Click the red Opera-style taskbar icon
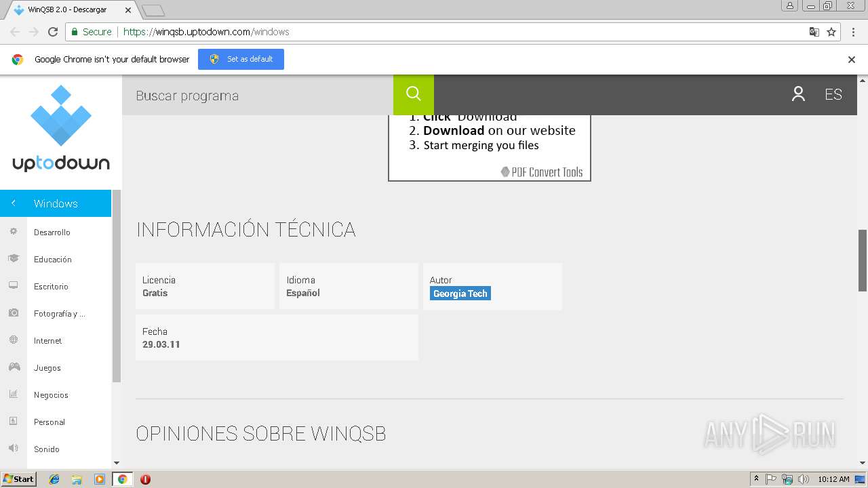 (x=145, y=479)
